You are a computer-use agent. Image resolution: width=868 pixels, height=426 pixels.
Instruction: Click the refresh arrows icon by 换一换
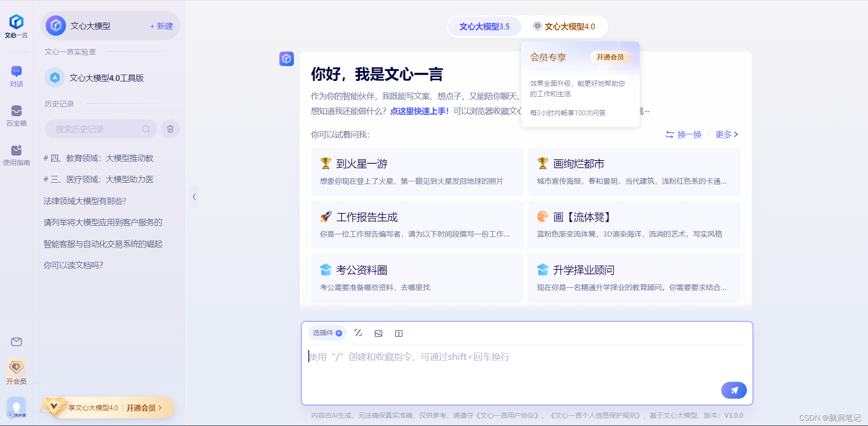(670, 134)
